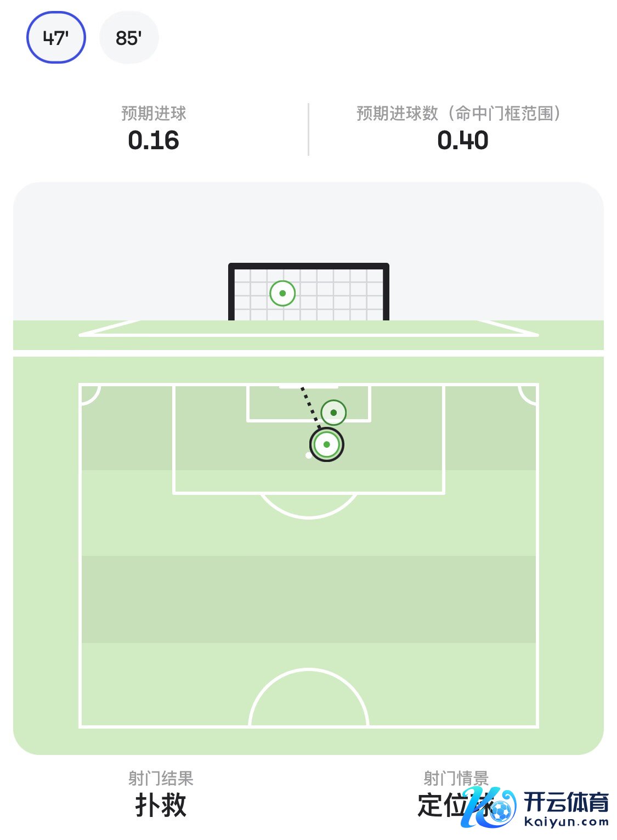Click the shot placement marker inside the goal
The width and height of the screenshot is (617, 840).
click(282, 293)
